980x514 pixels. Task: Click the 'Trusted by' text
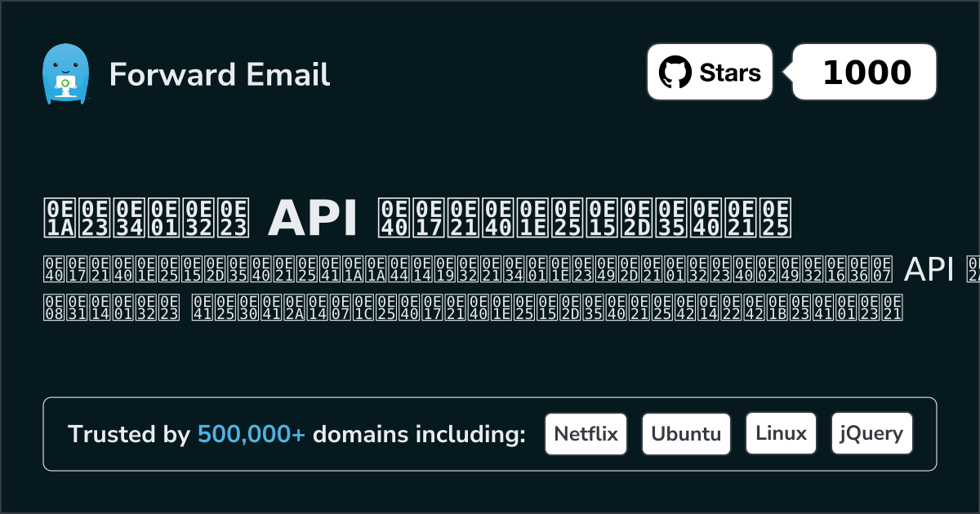128,435
